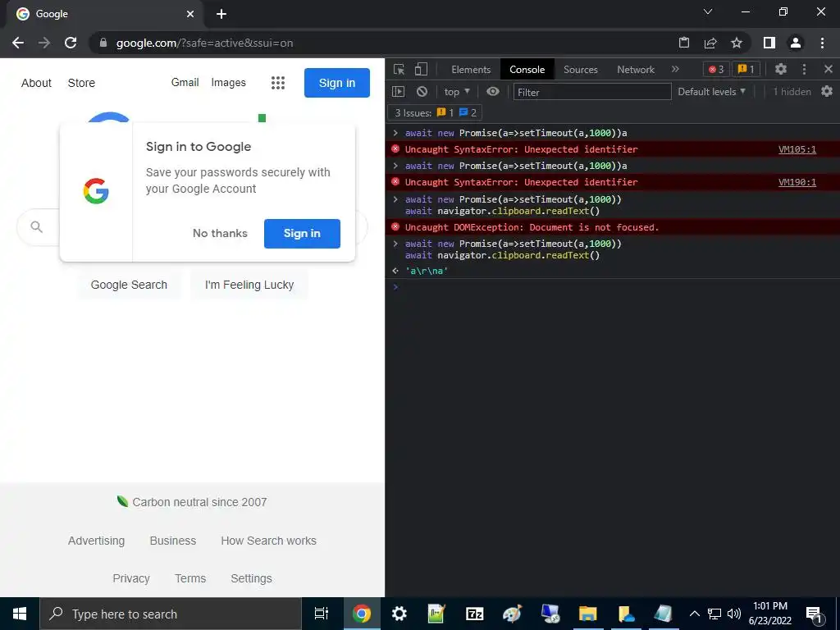Screen dimensions: 840x630
Task: Switch to the Elements tab
Action: [471, 69]
